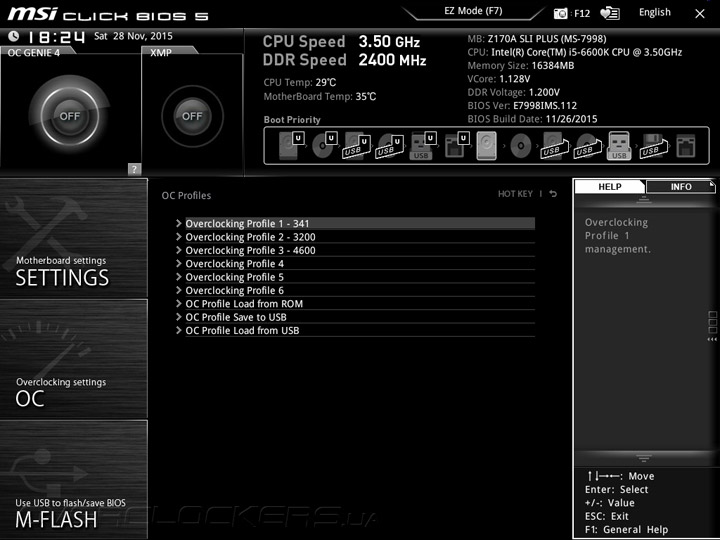Click the VCore 1.128V reading
The width and height of the screenshot is (720, 540).
pyautogui.click(x=499, y=79)
